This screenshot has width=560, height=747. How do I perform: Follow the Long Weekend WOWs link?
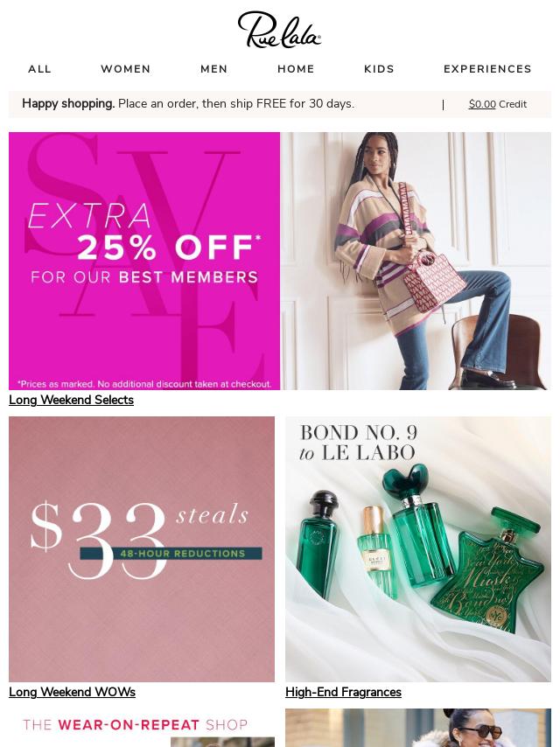pyautogui.click(x=72, y=692)
